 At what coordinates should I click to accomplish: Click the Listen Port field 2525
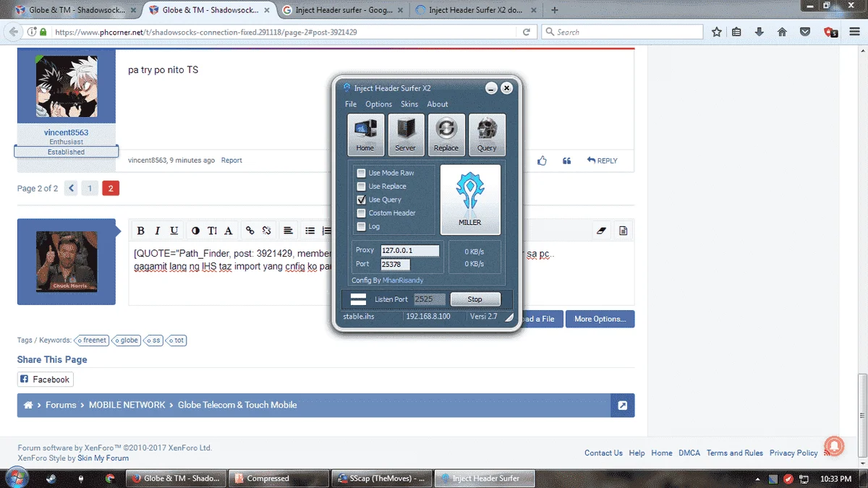[x=429, y=299]
